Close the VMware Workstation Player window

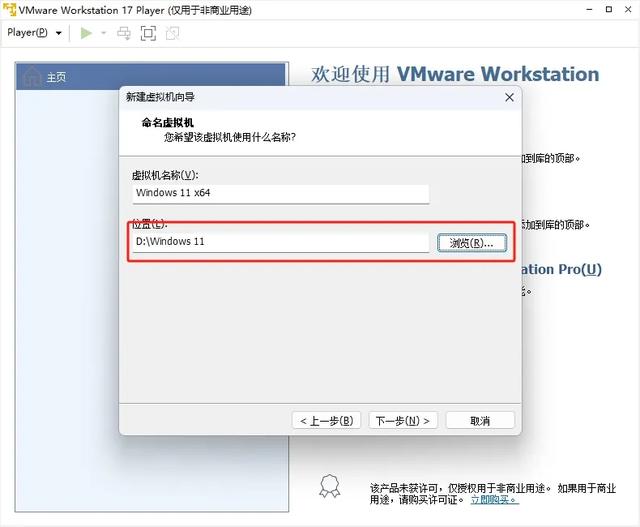628,9
